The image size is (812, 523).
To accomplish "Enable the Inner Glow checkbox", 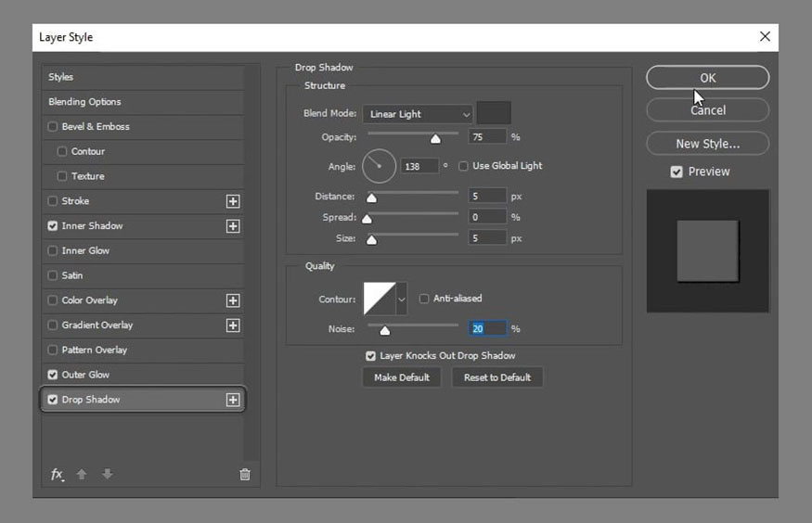I will [x=52, y=250].
